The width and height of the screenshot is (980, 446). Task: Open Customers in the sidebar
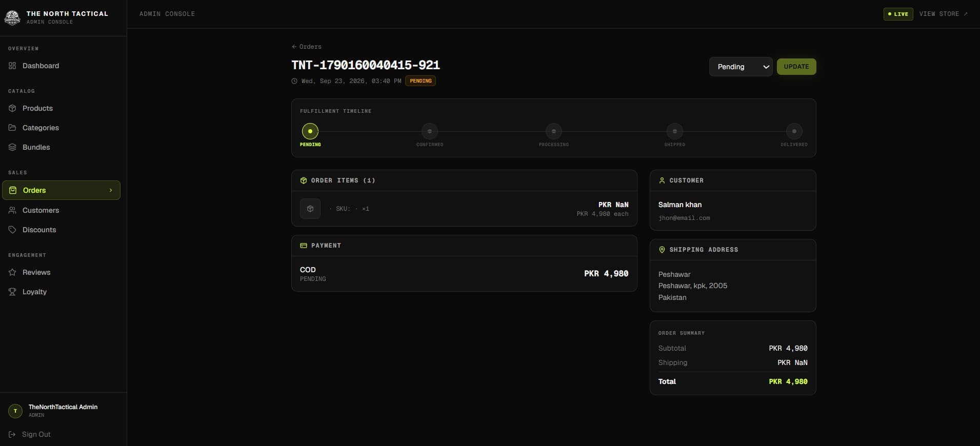click(62, 210)
